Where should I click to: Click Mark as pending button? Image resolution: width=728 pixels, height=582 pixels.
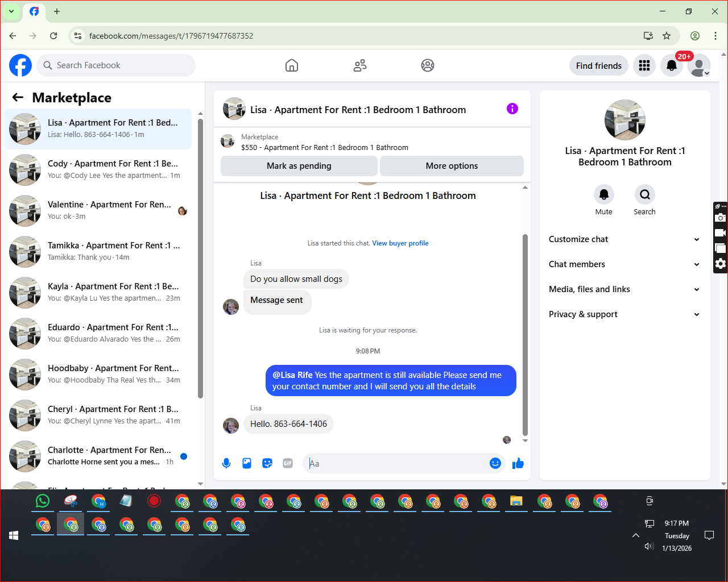click(x=299, y=166)
